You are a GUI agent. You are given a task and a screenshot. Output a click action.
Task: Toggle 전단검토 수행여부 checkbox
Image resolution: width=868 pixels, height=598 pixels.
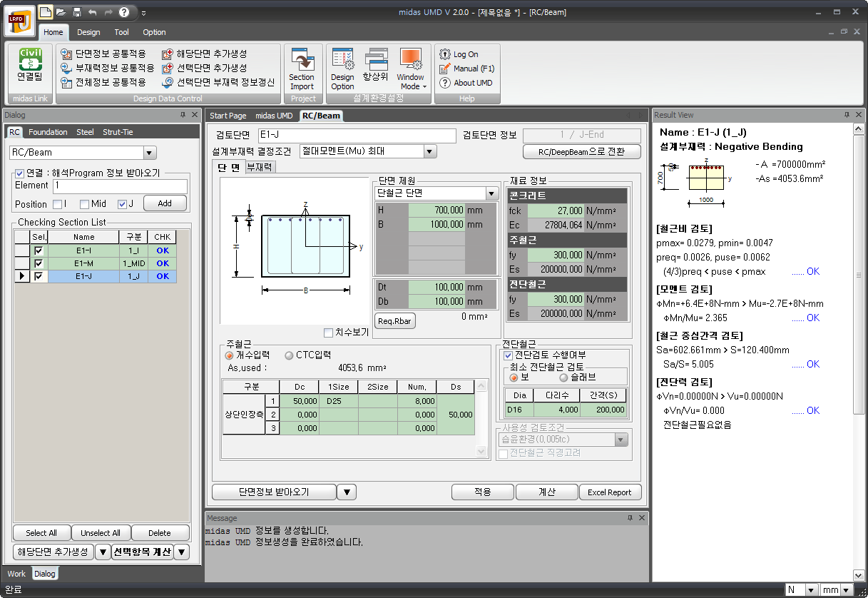508,355
